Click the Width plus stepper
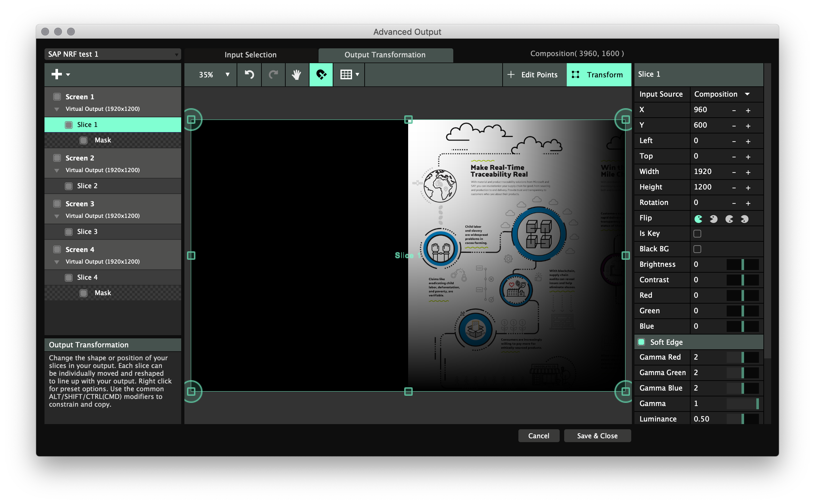This screenshot has height=504, width=815. [x=748, y=172]
